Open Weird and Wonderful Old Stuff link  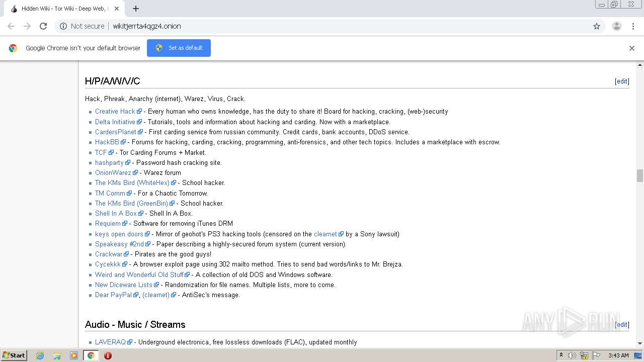(x=139, y=275)
